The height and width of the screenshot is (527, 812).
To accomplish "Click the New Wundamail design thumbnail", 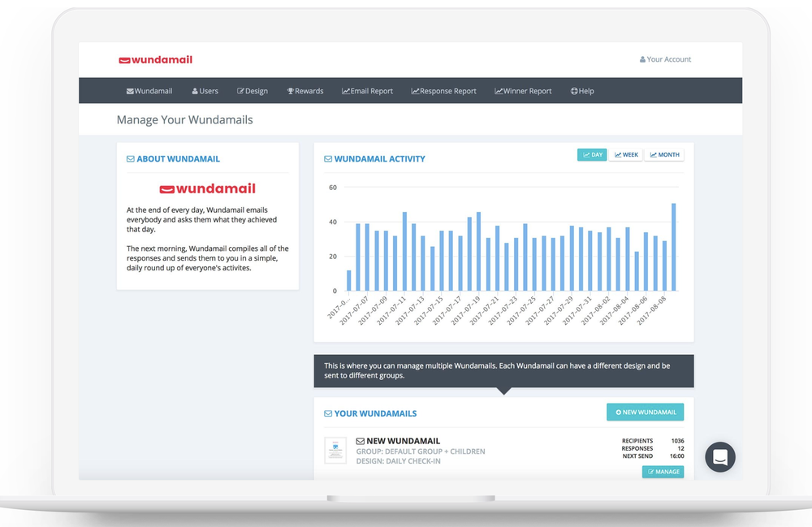I will 335,451.
